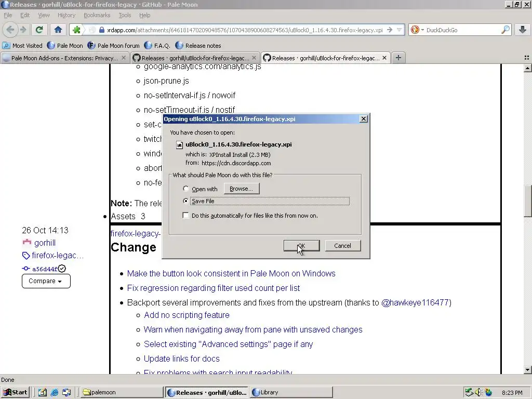Select the Save File radio button
Image resolution: width=532 pixels, height=399 pixels.
tap(185, 201)
